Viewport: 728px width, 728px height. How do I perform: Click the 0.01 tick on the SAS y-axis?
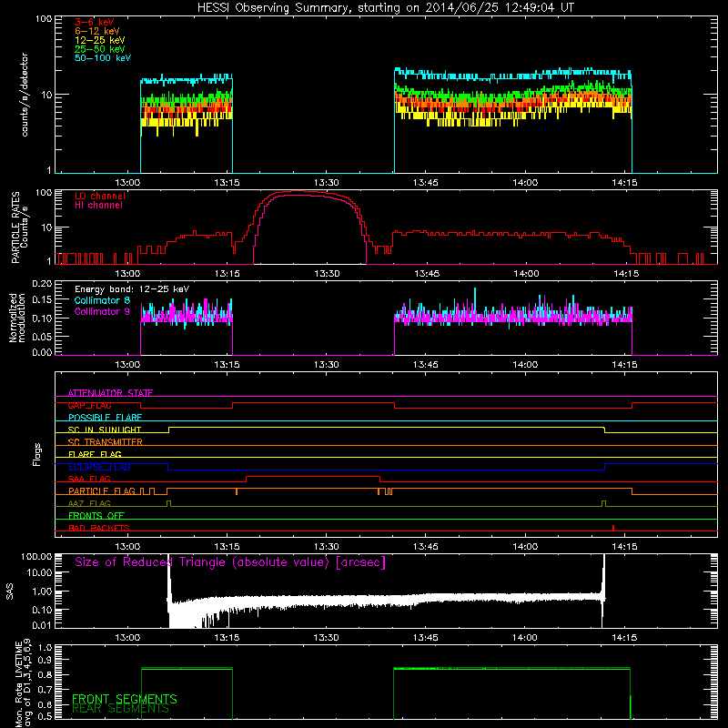click(42, 625)
